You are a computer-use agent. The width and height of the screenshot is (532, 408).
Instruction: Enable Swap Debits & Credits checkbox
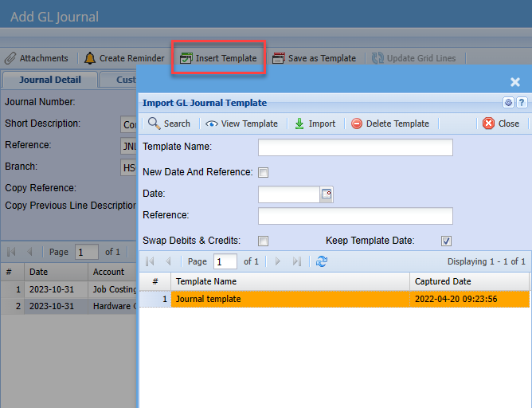point(264,241)
